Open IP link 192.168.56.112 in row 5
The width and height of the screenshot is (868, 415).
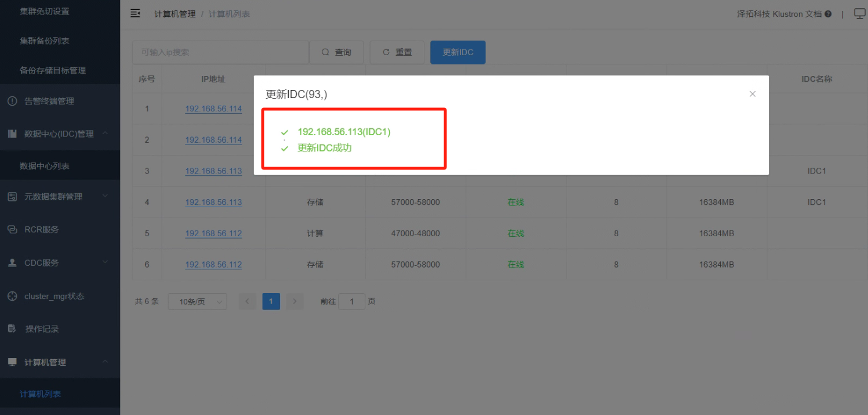213,233
